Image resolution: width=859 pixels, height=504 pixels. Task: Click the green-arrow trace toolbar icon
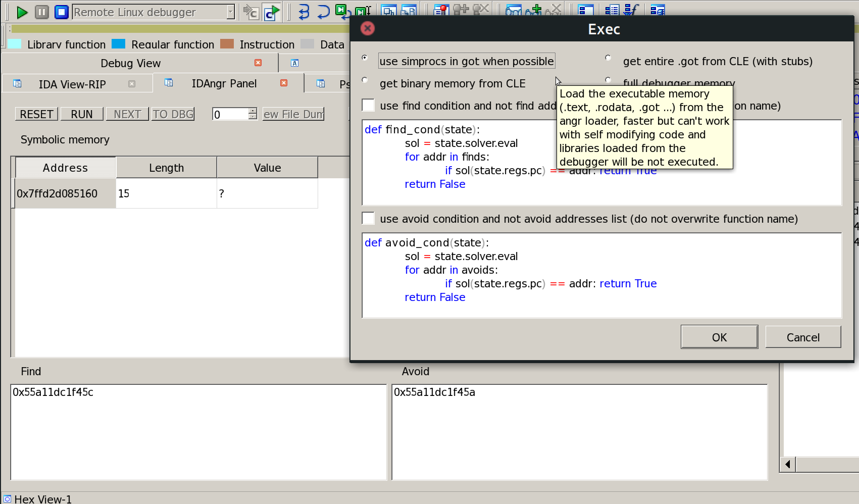[x=271, y=12]
